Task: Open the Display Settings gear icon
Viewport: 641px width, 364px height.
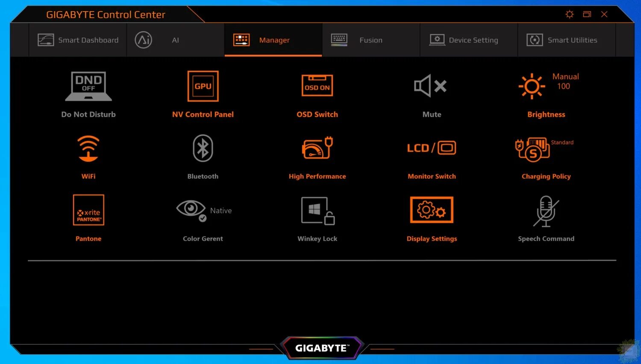Action: click(x=432, y=210)
